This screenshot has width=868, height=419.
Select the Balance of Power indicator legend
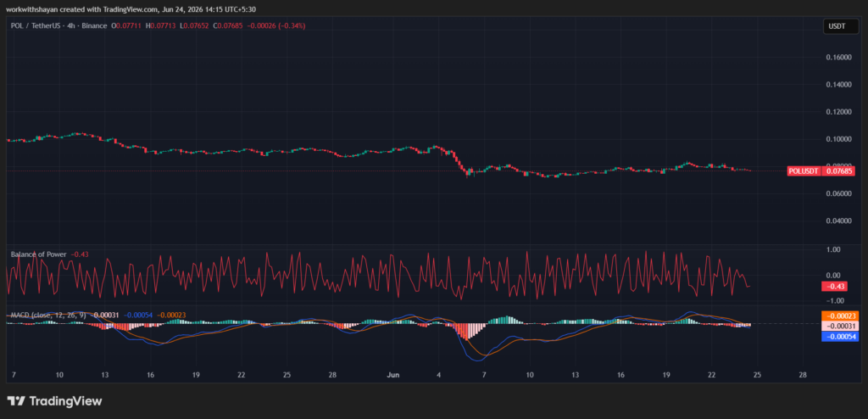39,254
